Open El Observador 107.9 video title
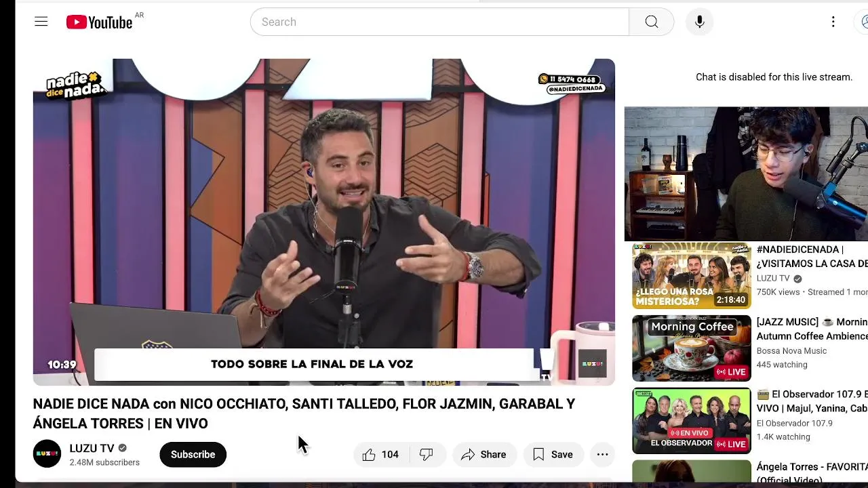This screenshot has width=868, height=488. coord(812,401)
